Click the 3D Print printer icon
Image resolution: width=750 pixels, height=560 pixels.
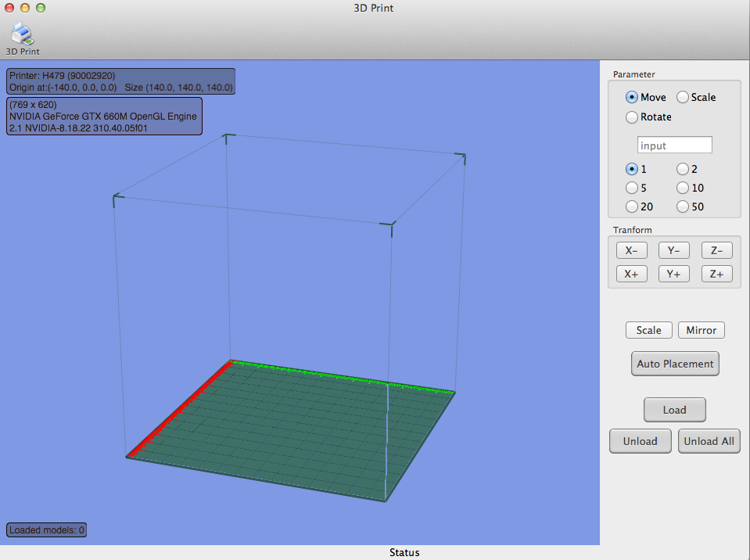[23, 34]
